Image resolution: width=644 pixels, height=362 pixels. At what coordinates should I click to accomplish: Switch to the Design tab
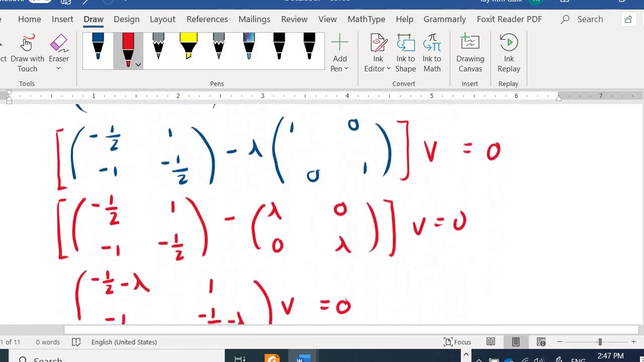pos(126,19)
